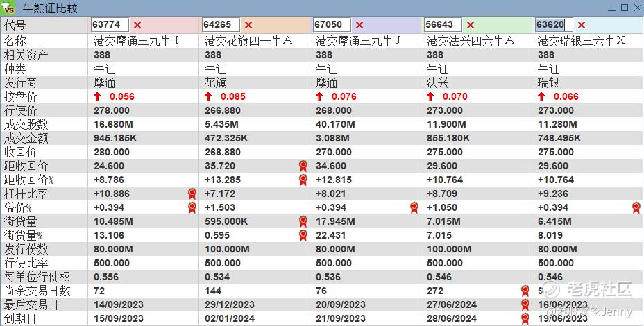
Task: Select the name 港交摩通三九牛 J
Action: point(358,41)
